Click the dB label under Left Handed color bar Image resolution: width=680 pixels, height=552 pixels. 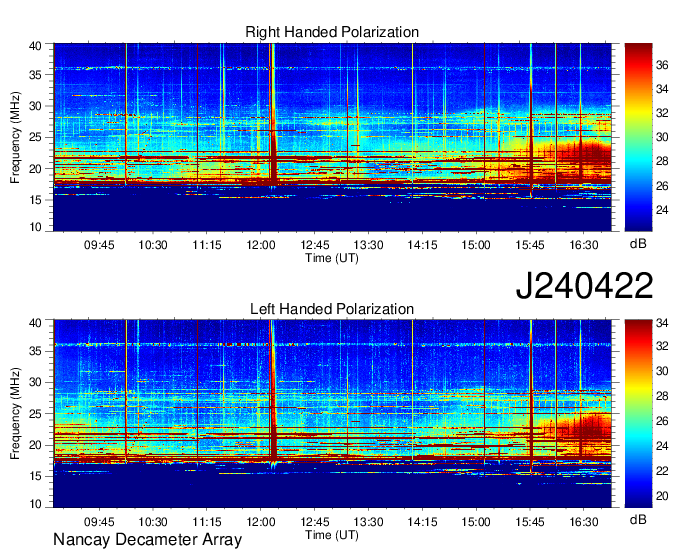click(x=638, y=520)
